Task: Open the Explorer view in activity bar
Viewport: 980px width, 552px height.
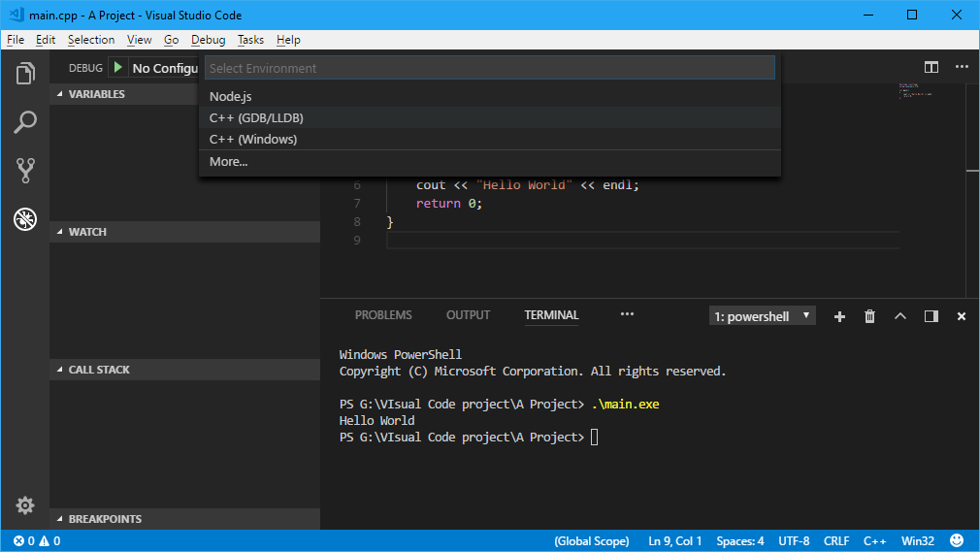Action: click(x=25, y=74)
